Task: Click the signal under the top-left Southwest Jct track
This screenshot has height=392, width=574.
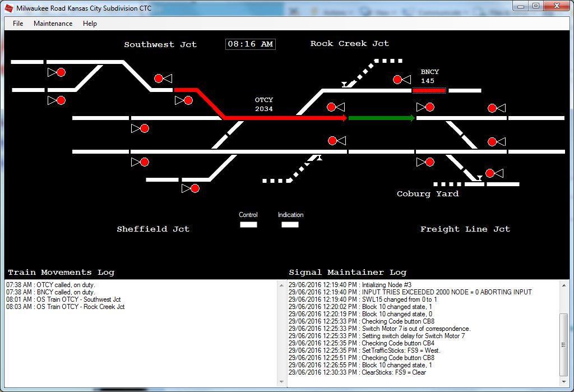Action: [57, 72]
